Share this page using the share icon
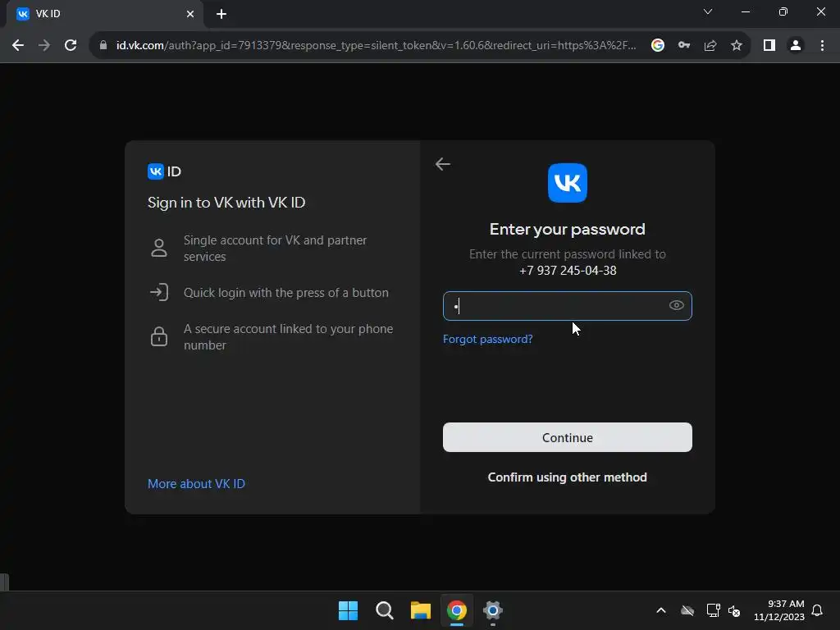This screenshot has height=630, width=840. pos(710,46)
